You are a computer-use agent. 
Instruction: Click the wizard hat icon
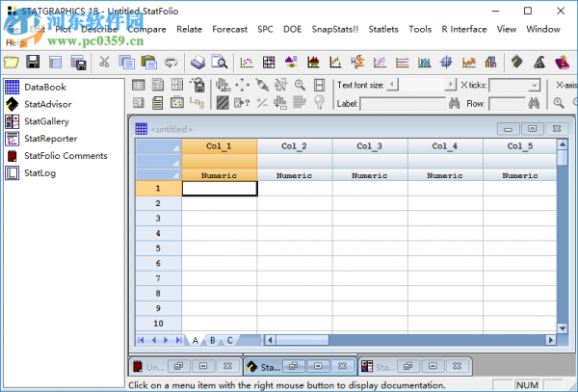(539, 62)
